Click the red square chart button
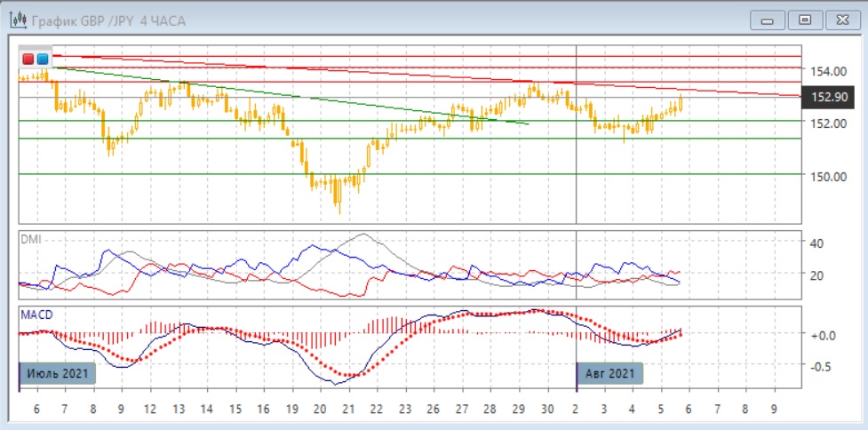 pos(28,59)
